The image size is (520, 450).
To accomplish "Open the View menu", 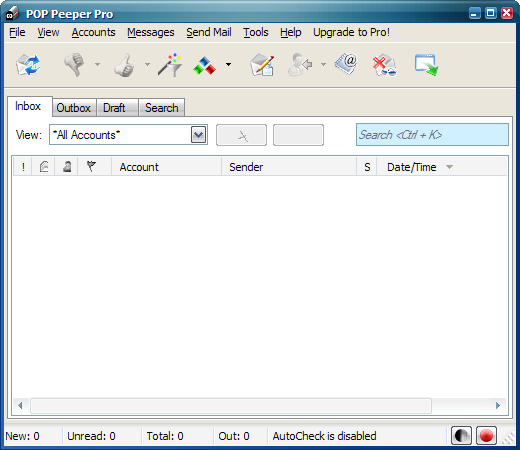I will (x=48, y=32).
